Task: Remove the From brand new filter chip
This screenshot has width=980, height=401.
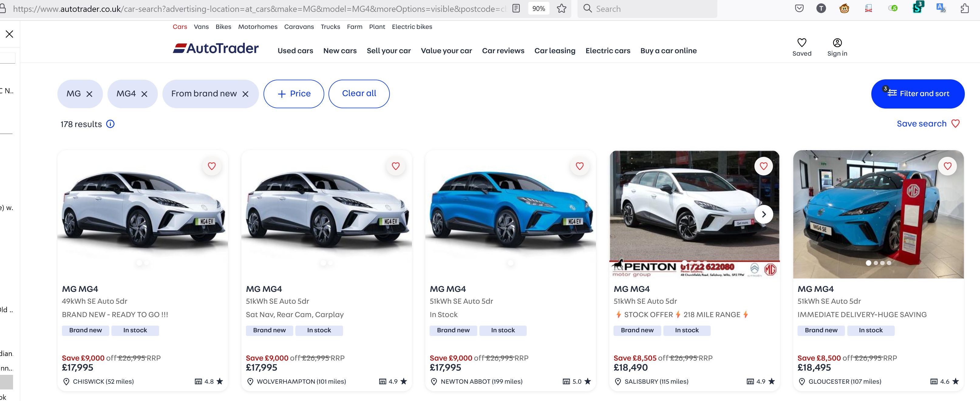Action: pos(245,94)
